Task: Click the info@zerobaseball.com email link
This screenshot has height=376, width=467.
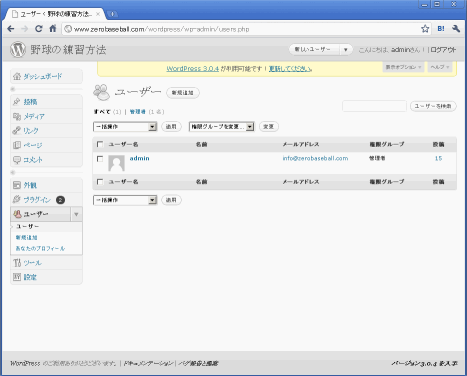Action: (315, 158)
